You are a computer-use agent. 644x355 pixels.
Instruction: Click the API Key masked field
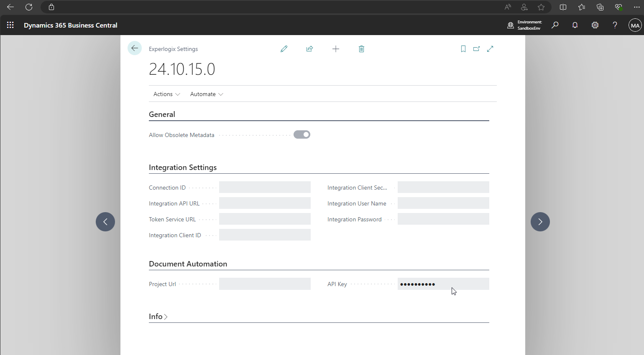443,284
